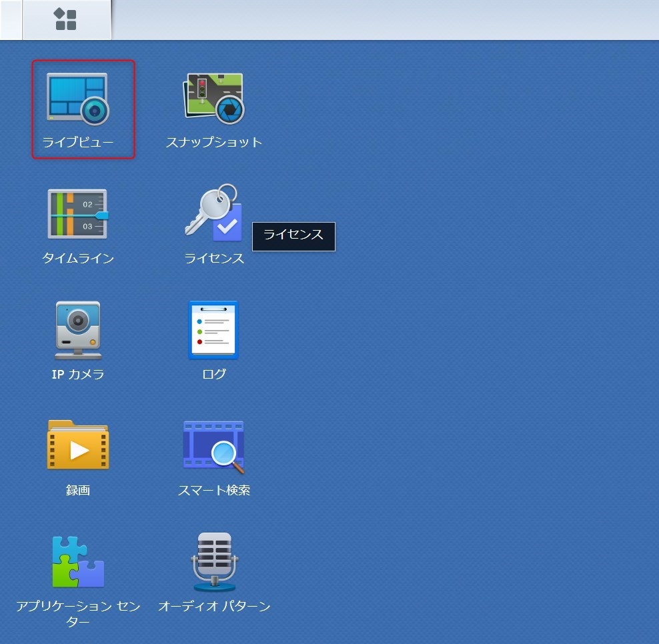Open the ライブビュー (Live View) icon
Image resolution: width=659 pixels, height=644 pixels.
pyautogui.click(x=78, y=99)
